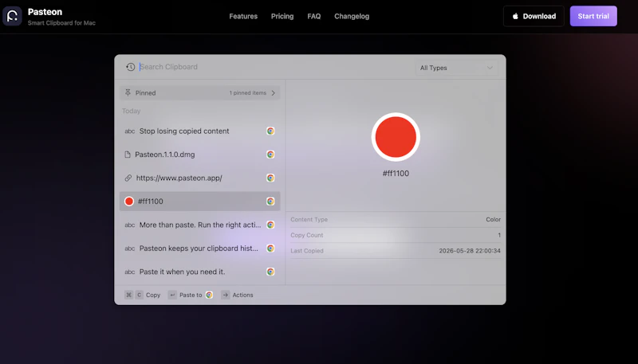
Task: Click the Command key icon in footer
Action: coord(128,295)
